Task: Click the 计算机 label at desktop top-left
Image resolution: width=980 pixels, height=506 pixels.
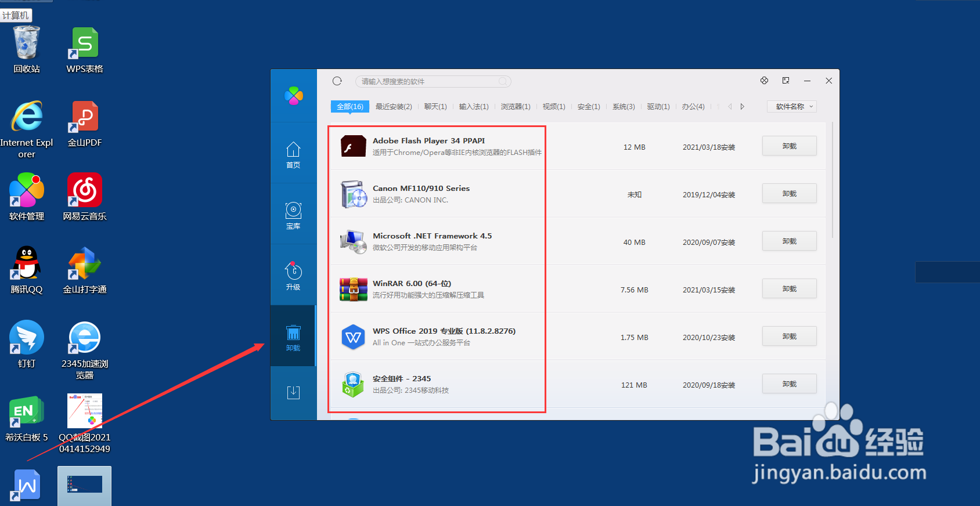Action: point(16,16)
